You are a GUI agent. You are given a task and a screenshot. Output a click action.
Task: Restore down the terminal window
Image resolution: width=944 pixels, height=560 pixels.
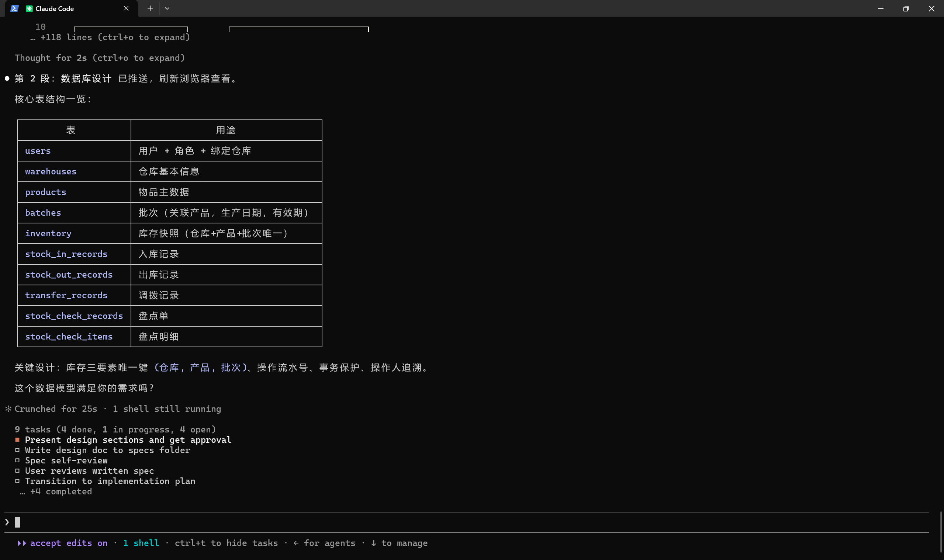[x=906, y=8]
